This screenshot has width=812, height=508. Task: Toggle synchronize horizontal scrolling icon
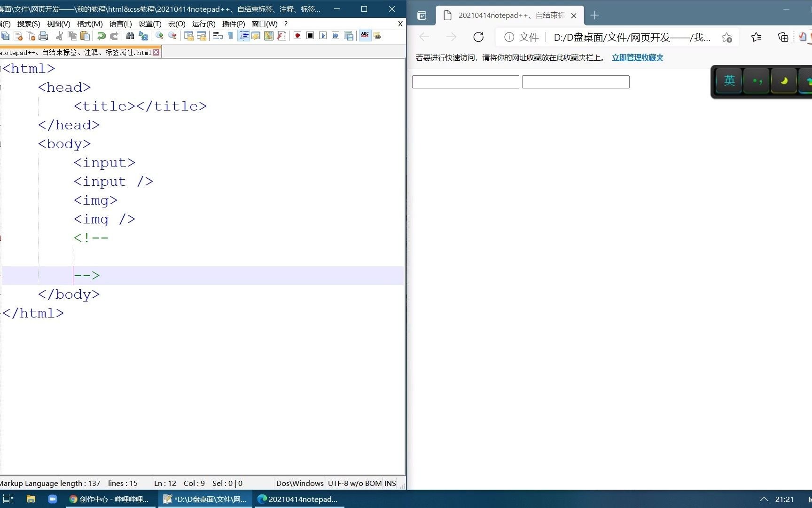[202, 36]
